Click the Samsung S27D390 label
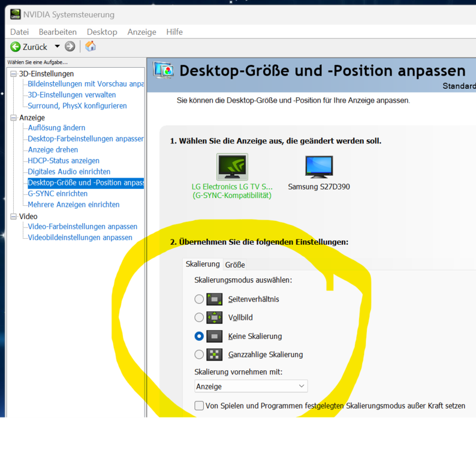This screenshot has width=476, height=450. pos(319,187)
